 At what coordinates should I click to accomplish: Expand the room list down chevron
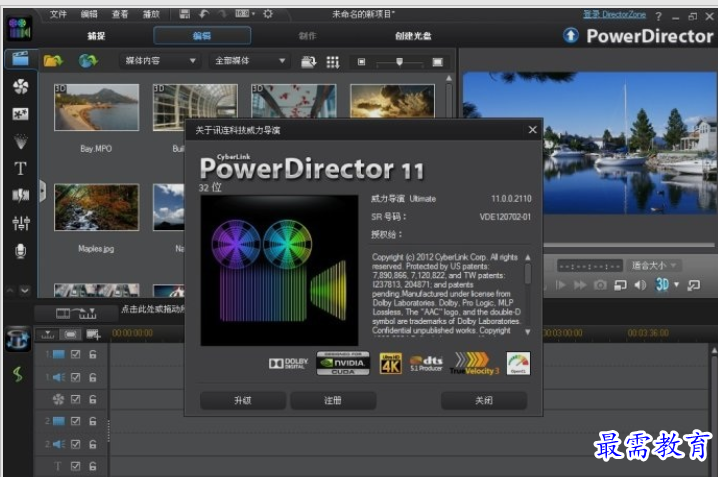click(x=25, y=290)
